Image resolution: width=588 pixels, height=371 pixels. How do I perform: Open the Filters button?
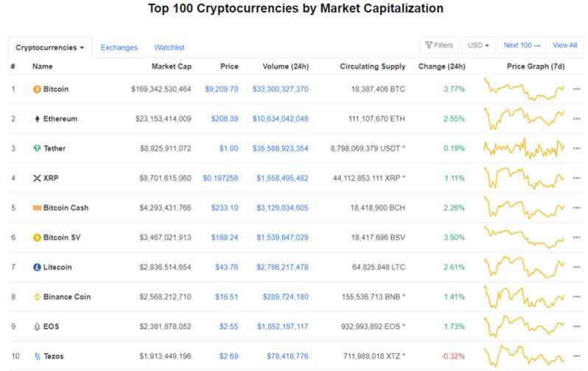point(439,46)
